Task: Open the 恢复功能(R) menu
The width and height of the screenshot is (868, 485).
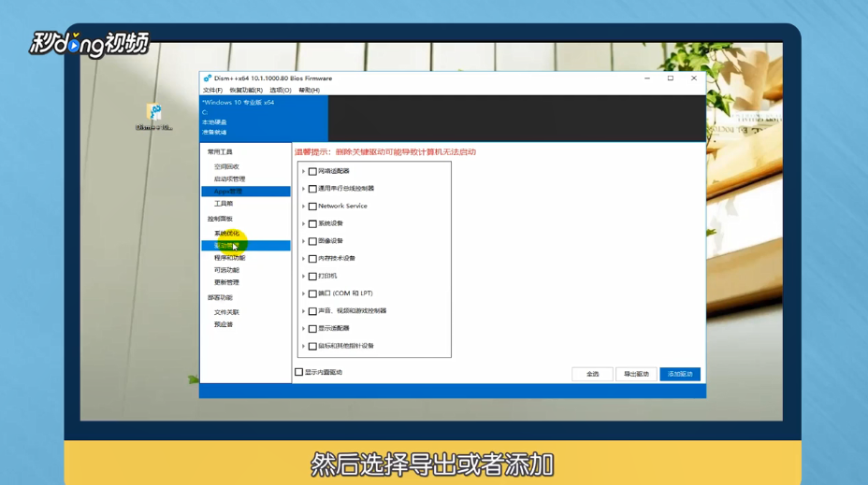Action: coord(246,90)
